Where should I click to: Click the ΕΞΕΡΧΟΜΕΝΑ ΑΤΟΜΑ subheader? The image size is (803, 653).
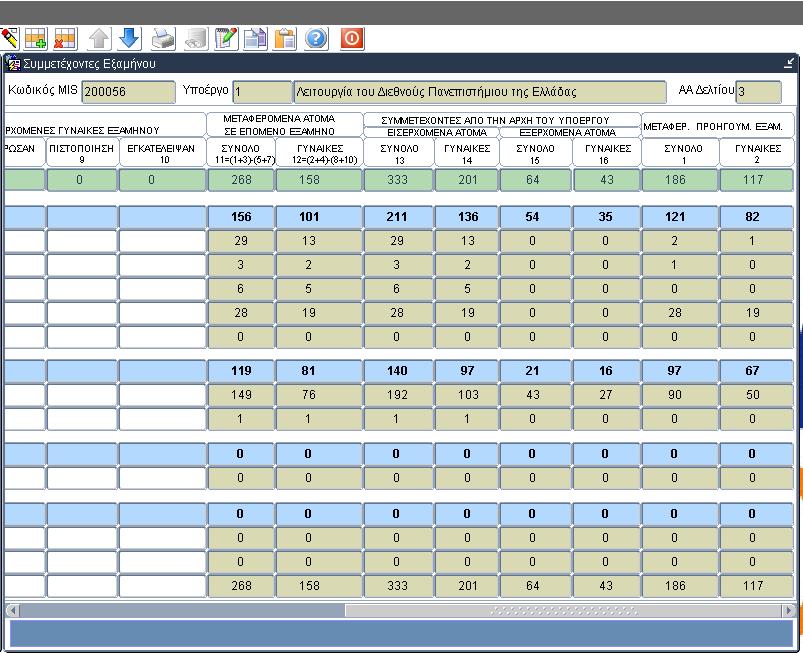pyautogui.click(x=570, y=132)
